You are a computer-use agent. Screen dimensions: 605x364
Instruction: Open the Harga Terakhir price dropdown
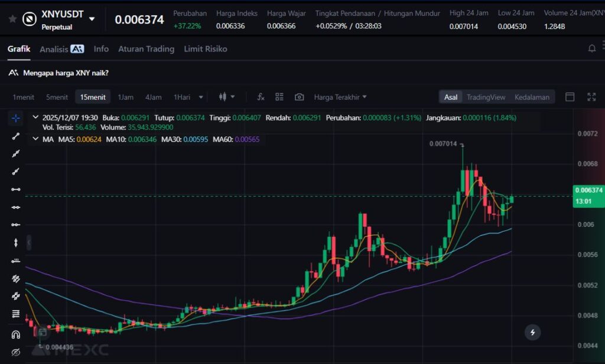pos(340,97)
